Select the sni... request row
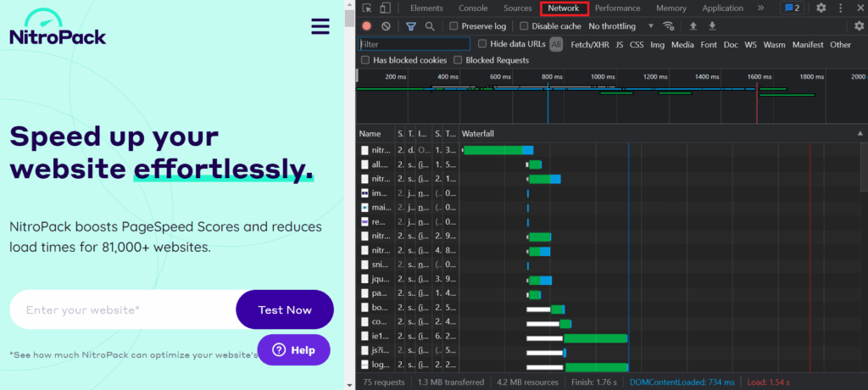Image resolution: width=868 pixels, height=390 pixels. (x=607, y=265)
